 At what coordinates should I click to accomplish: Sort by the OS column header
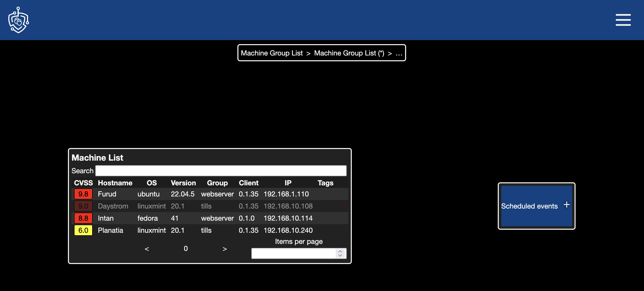[x=152, y=183]
